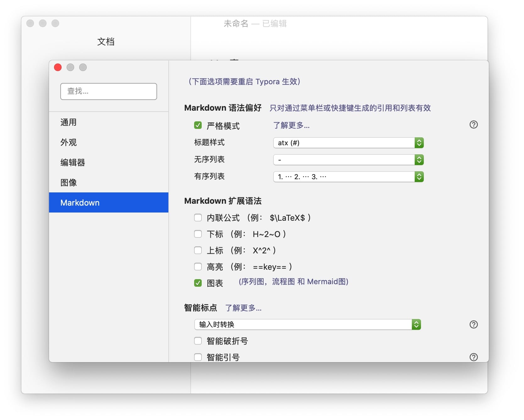Select 编辑器 in preferences sidebar

[x=109, y=163]
